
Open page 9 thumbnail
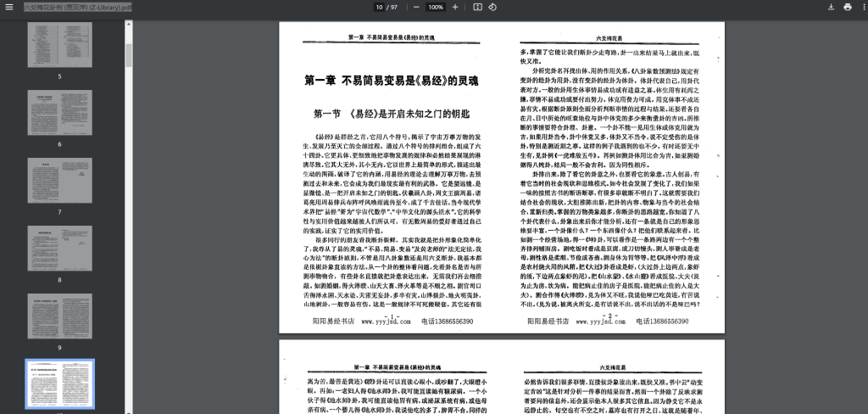(x=60, y=316)
